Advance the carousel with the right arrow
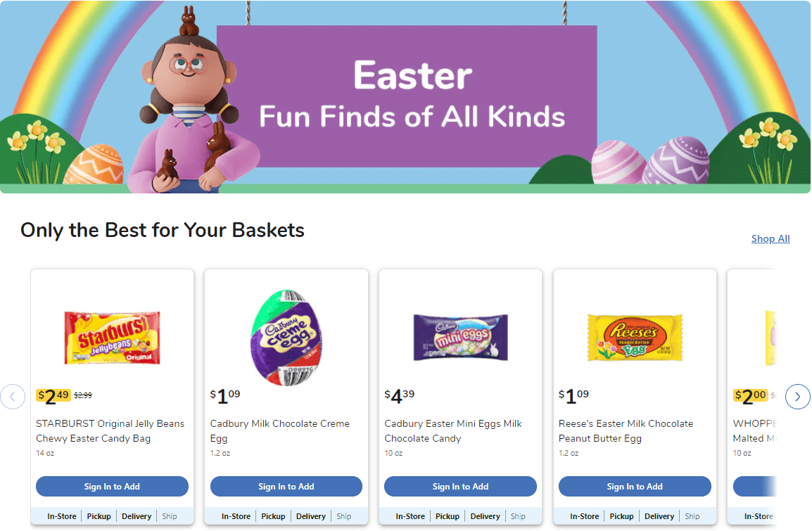812x531 pixels. pyautogui.click(x=797, y=397)
